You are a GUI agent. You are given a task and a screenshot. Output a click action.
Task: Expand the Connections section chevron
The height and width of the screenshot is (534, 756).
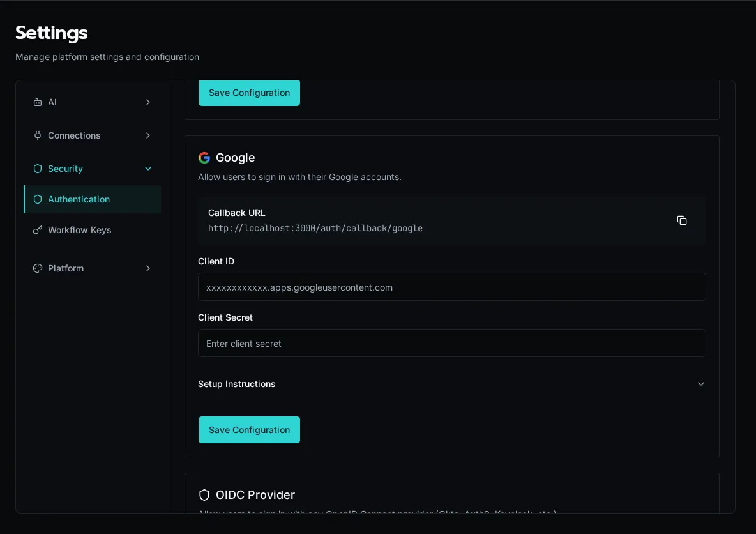[x=148, y=135]
